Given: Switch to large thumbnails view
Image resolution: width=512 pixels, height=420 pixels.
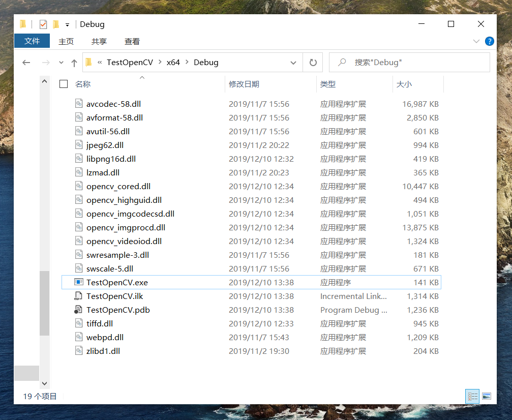Looking at the screenshot, I should point(487,396).
